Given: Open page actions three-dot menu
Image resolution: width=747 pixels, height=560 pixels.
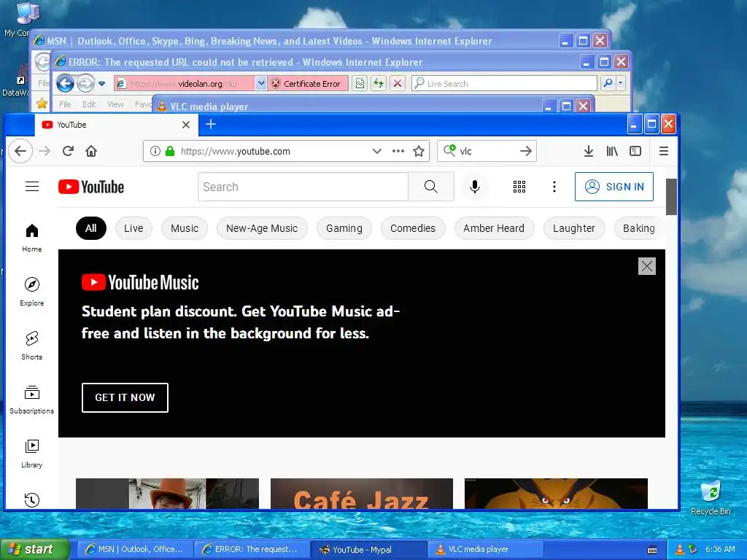Looking at the screenshot, I should tap(398, 152).
